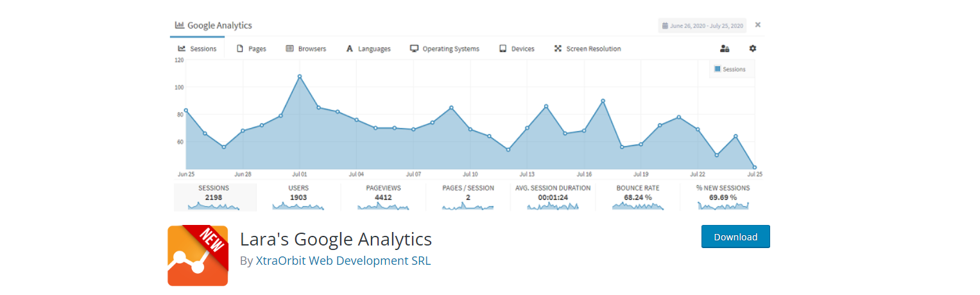The width and height of the screenshot is (980, 295).
Task: Click the Google Analytics panel heading
Action: click(x=219, y=26)
